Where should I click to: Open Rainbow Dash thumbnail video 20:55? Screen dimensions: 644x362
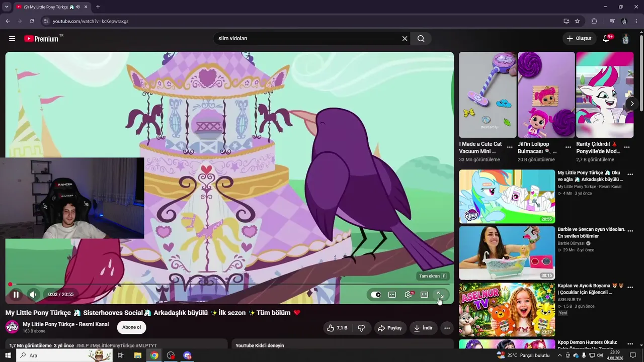point(507,197)
